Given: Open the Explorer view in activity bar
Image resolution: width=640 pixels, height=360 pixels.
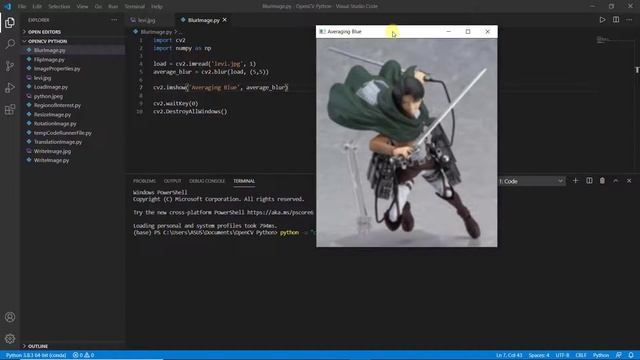Looking at the screenshot, I should pos(10,22).
